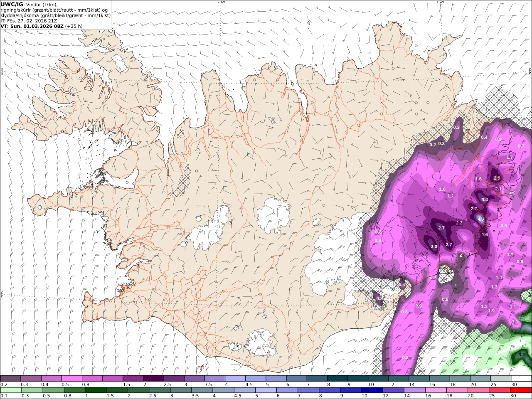Click the 1.4 snowfall value on the map
The image size is (532, 399).
pos(499,278)
